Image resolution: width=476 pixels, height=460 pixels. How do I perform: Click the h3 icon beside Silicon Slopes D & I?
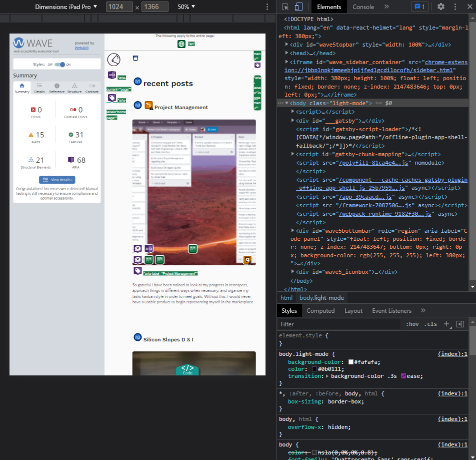[x=138, y=337]
